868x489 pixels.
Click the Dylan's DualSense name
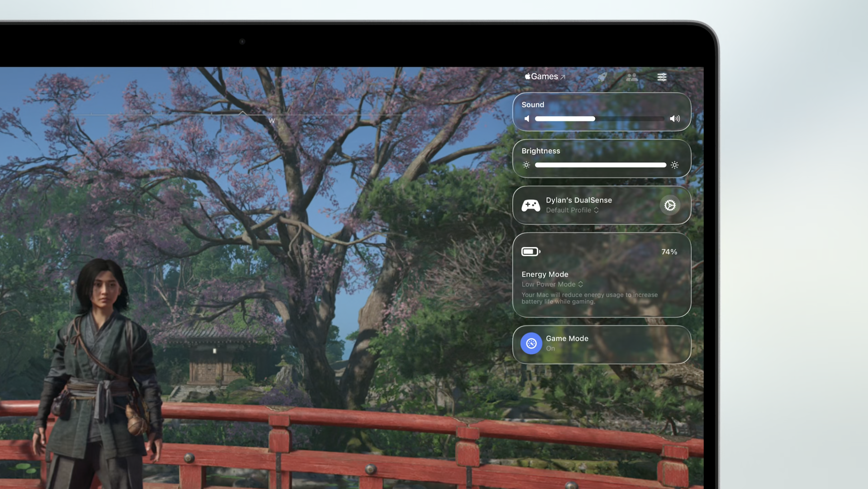tap(579, 200)
